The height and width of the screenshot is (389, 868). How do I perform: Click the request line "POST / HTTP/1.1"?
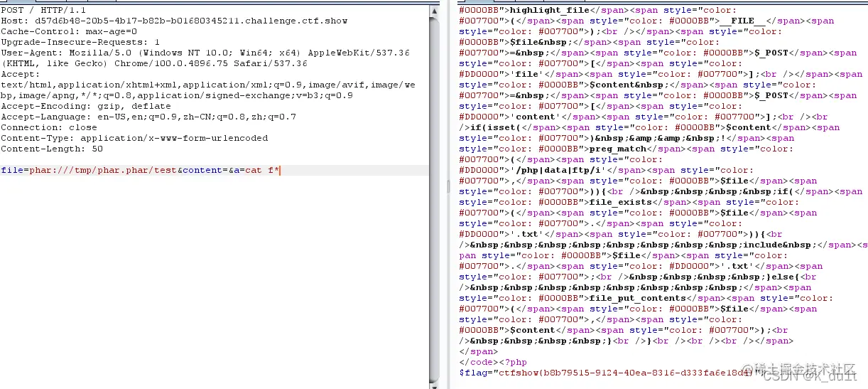(44, 10)
